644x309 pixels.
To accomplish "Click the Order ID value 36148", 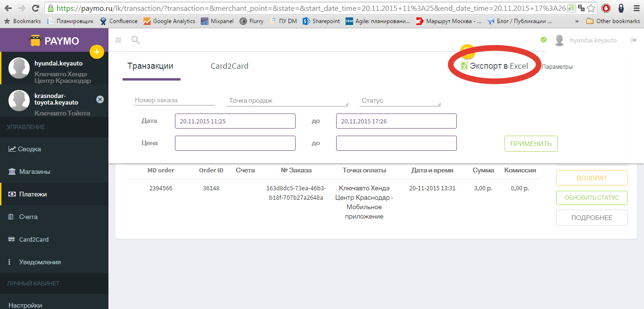I will (211, 188).
